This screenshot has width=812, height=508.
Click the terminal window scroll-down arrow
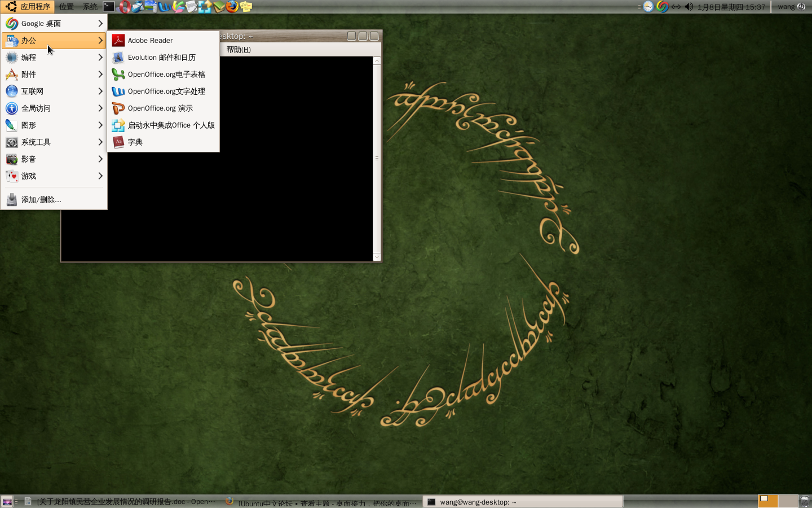click(377, 257)
